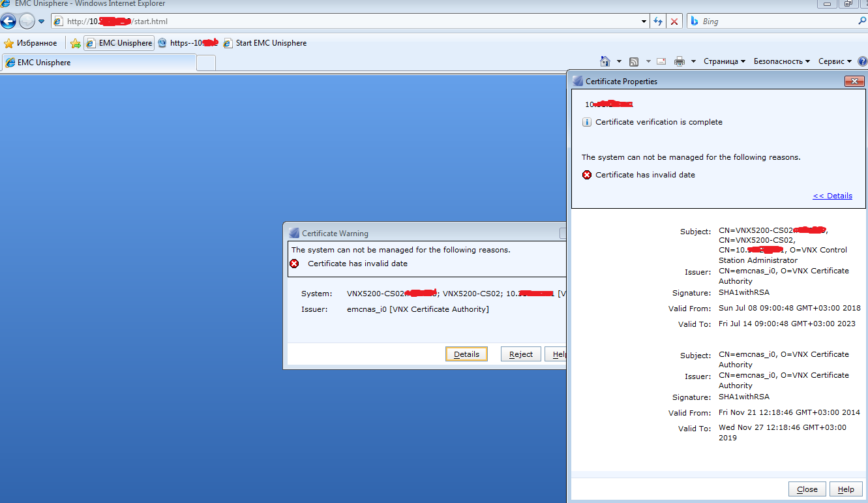
Task: Click the info icon beside verification complete
Action: [587, 122]
